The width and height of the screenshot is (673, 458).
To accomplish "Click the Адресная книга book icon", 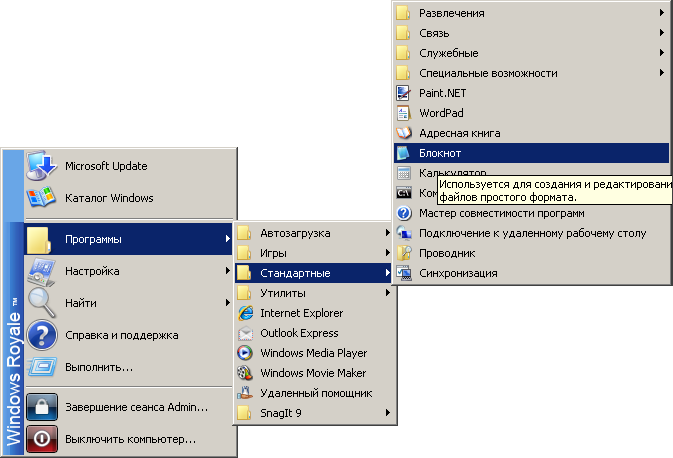I will pyautogui.click(x=404, y=133).
